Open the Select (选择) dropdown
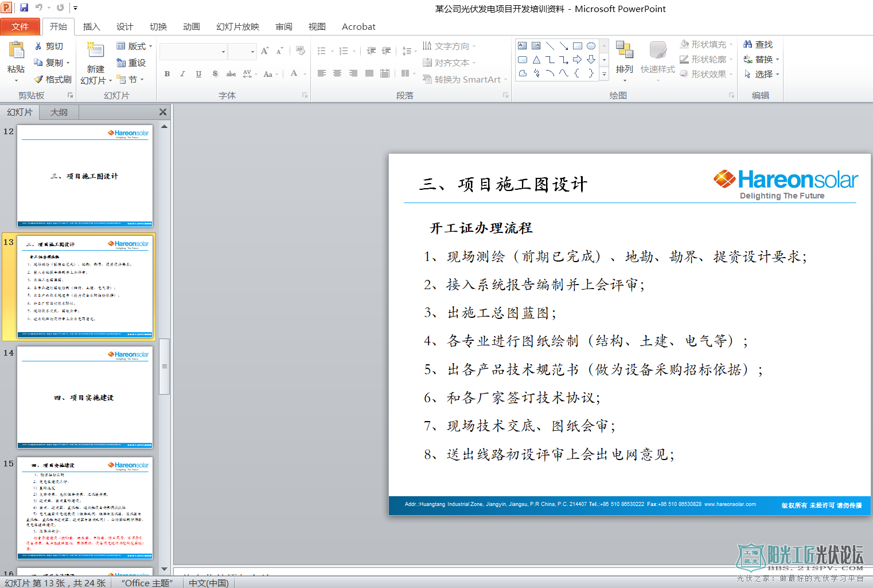 coord(762,74)
